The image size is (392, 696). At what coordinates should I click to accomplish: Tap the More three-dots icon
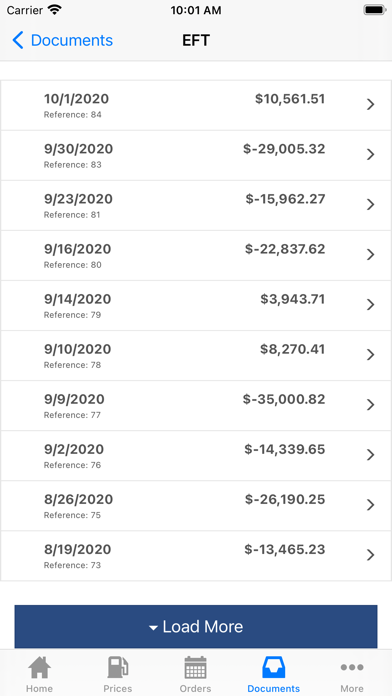(x=352, y=667)
